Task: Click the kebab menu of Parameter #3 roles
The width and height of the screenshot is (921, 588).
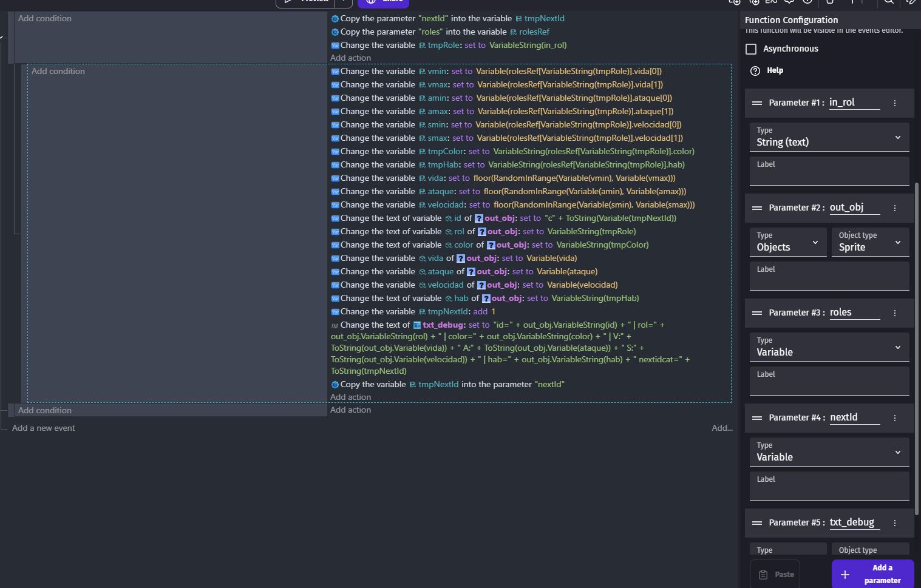Action: (x=894, y=313)
